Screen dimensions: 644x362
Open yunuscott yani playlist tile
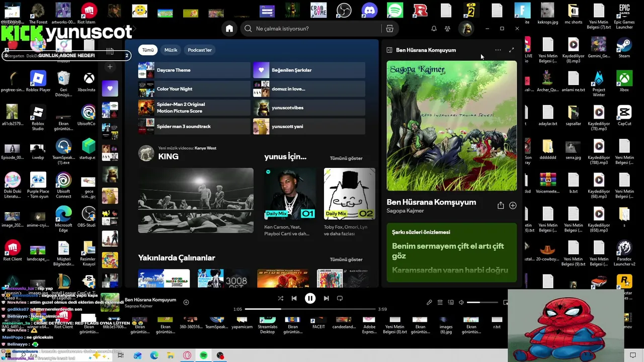tap(309, 126)
